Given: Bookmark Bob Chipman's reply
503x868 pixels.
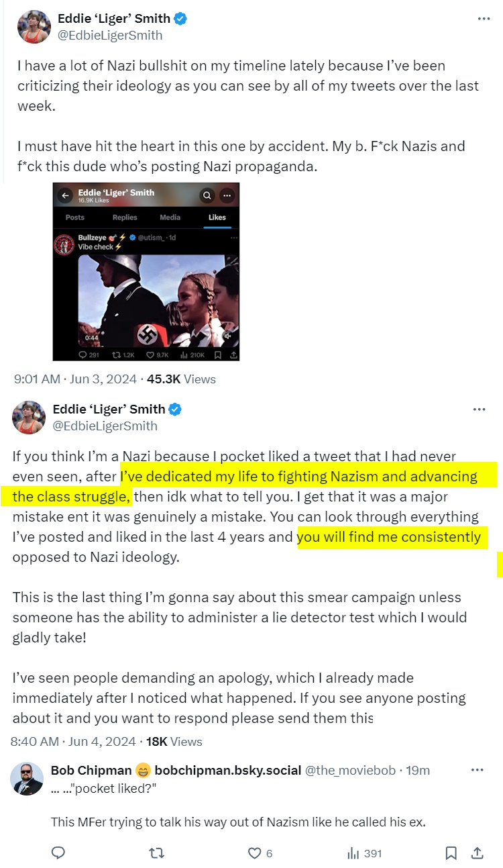Looking at the screenshot, I should pyautogui.click(x=451, y=853).
